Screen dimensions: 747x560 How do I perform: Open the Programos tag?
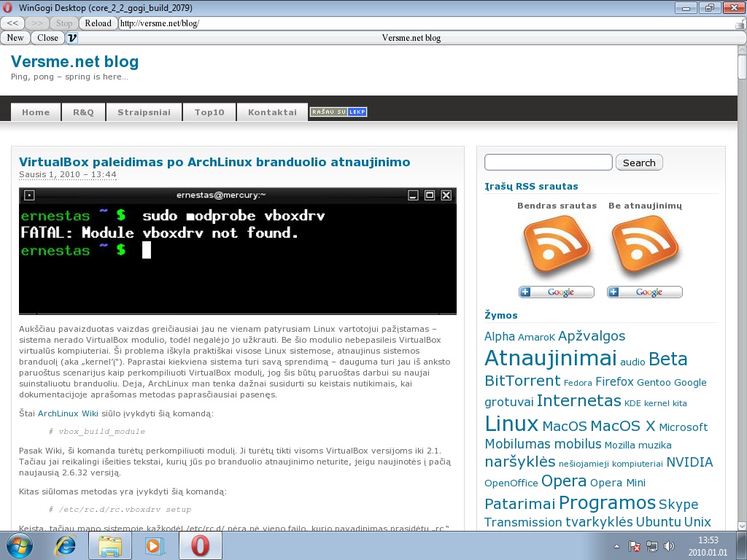[x=607, y=502]
